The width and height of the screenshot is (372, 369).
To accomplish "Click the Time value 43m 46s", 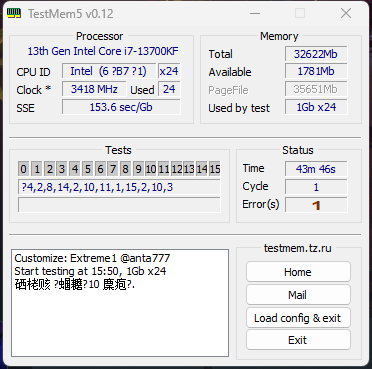I will tap(316, 169).
